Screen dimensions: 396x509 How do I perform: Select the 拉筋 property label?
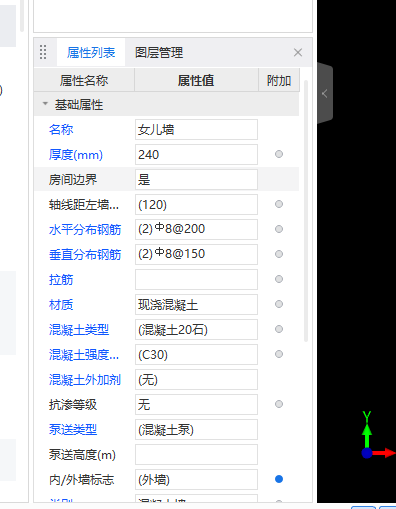tap(61, 280)
